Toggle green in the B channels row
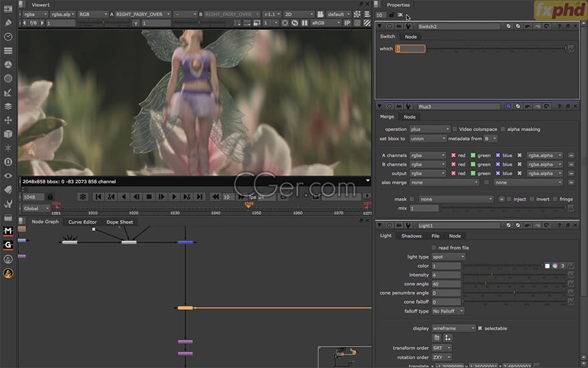Screen dimensions: 588x368 (x=473, y=165)
